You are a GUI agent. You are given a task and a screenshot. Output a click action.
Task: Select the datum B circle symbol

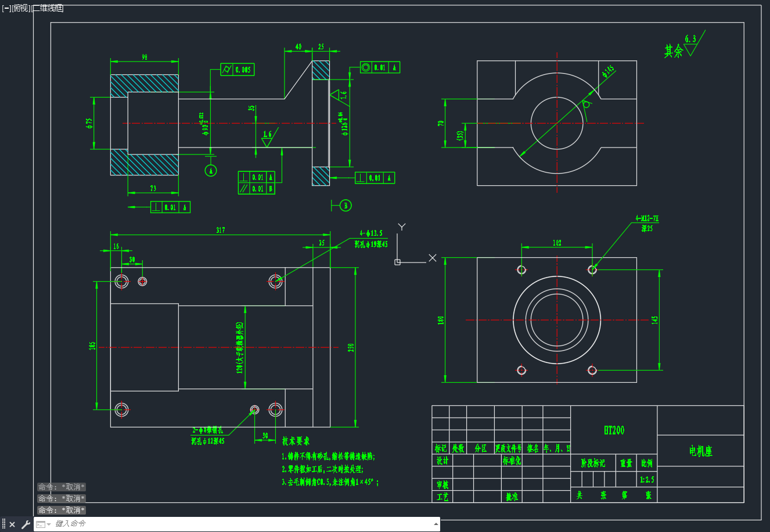(x=346, y=205)
